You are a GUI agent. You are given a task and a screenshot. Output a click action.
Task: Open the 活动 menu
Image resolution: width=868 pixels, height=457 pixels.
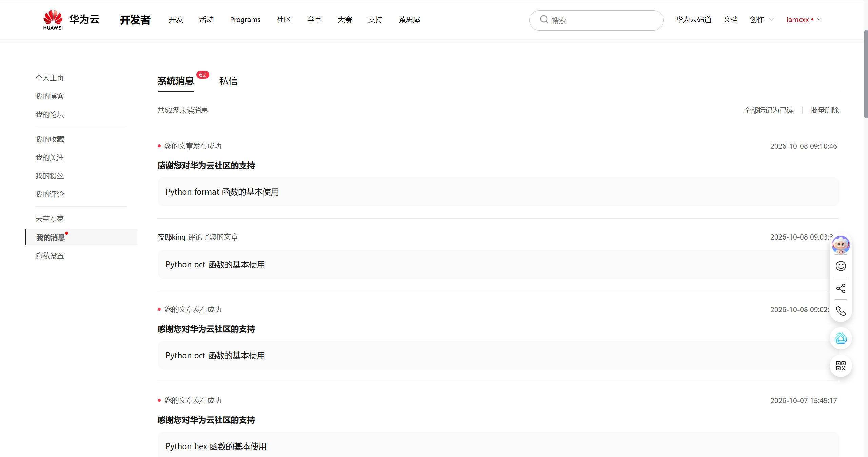point(206,20)
